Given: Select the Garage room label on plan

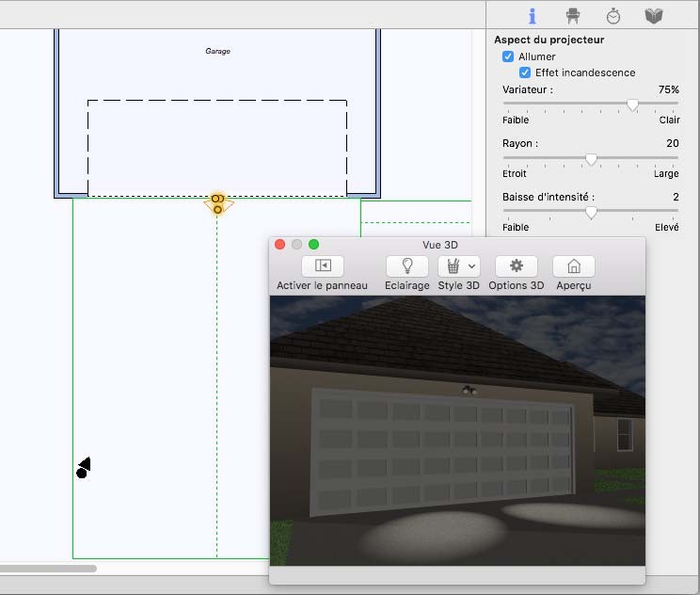Looking at the screenshot, I should (217, 52).
